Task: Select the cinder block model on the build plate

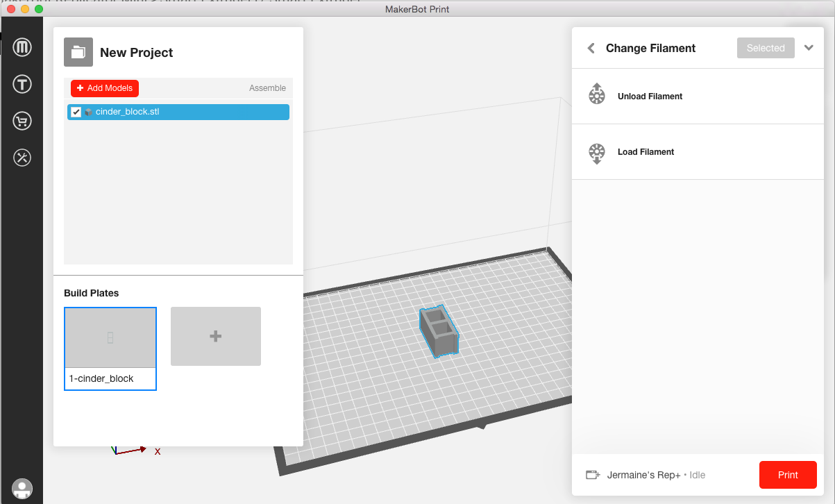Action: [439, 332]
